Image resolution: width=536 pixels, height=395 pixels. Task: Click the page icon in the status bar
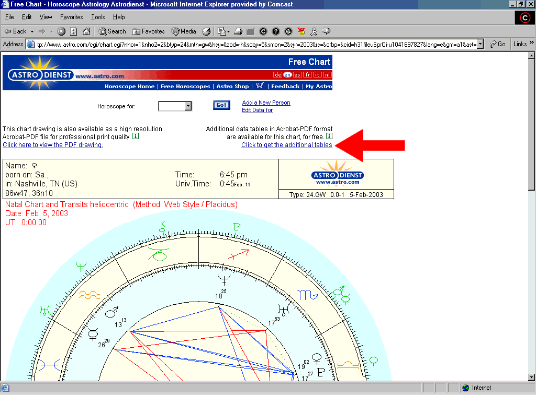click(x=5, y=388)
